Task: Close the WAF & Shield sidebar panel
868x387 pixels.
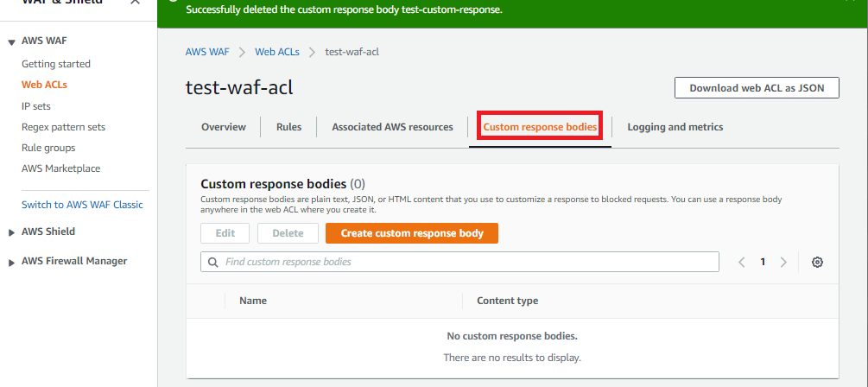Action: click(135, 2)
